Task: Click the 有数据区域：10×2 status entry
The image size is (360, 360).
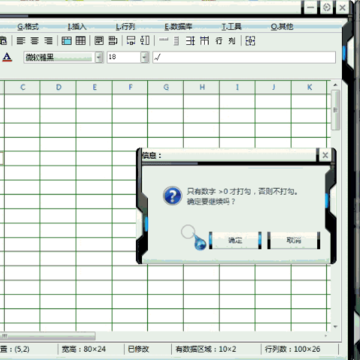Action: tap(206, 349)
